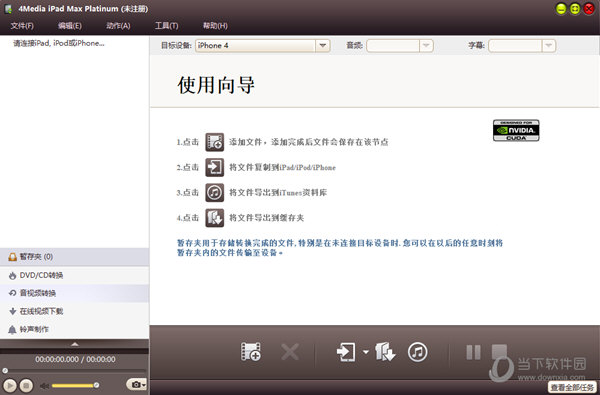Open the copy to device dropdown arrow

[365, 352]
